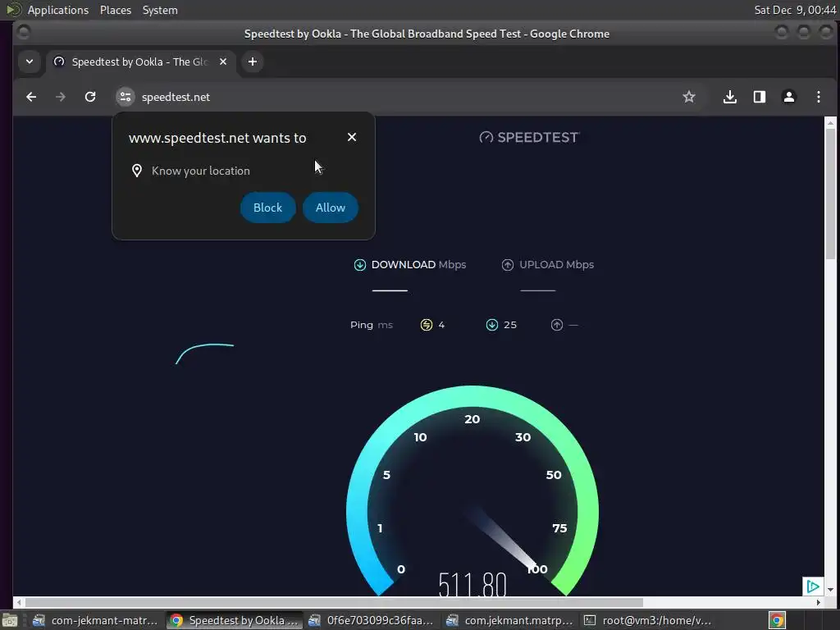Click the clock showing Sat Dec 9

[795, 10]
